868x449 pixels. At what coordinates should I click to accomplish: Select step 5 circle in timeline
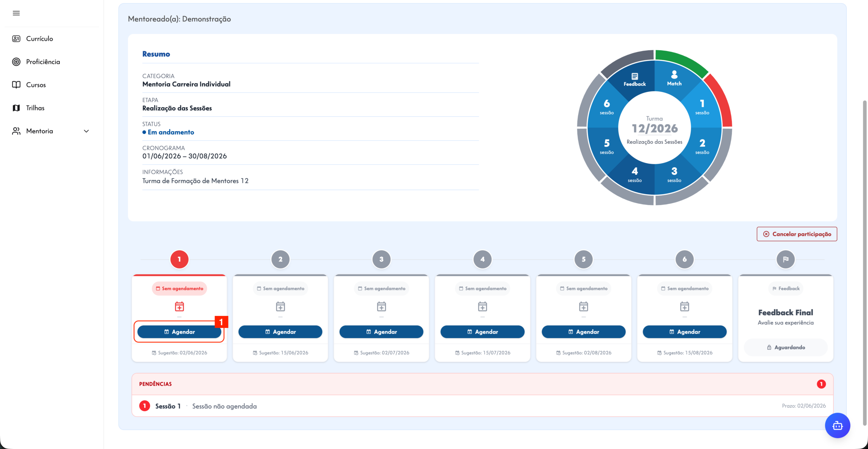pyautogui.click(x=584, y=259)
